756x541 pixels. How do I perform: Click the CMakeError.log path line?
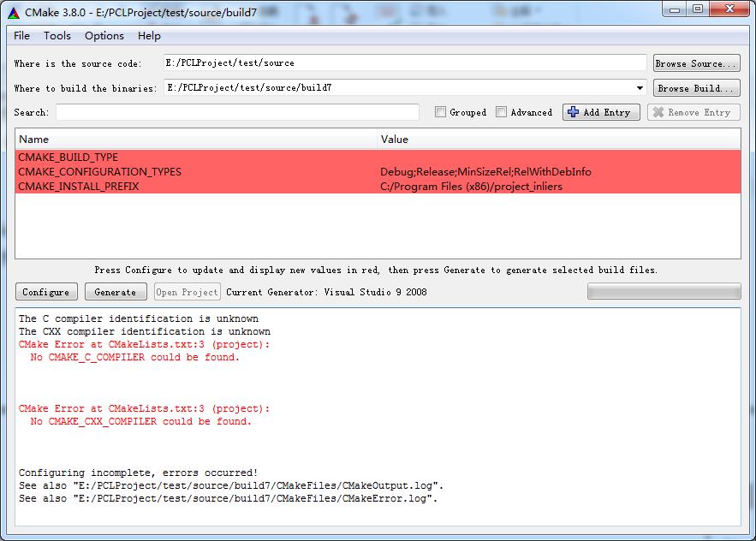(x=228, y=498)
